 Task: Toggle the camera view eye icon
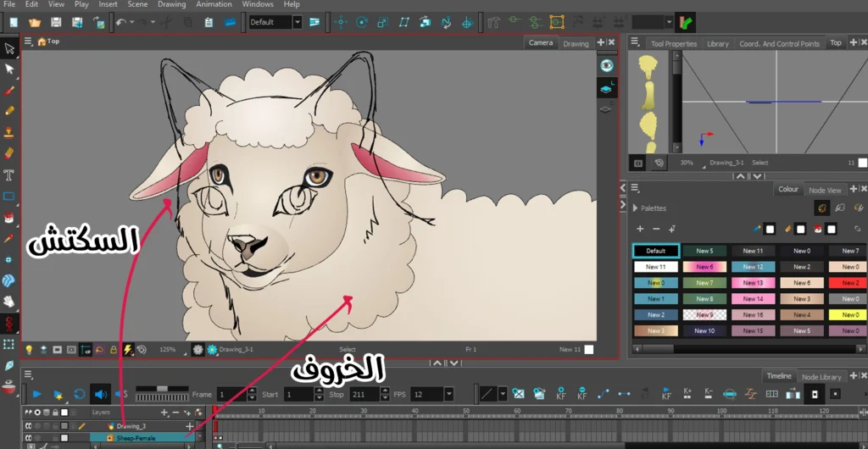click(607, 65)
